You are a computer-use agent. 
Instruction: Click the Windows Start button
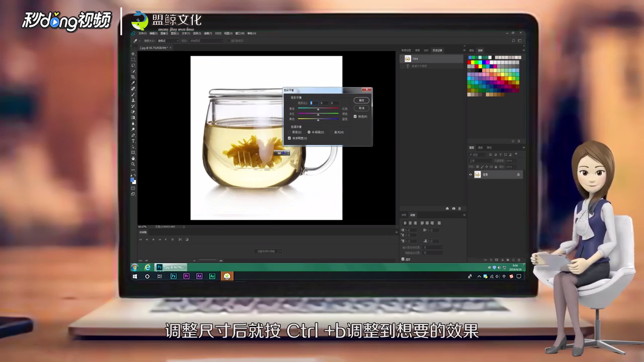click(135, 276)
